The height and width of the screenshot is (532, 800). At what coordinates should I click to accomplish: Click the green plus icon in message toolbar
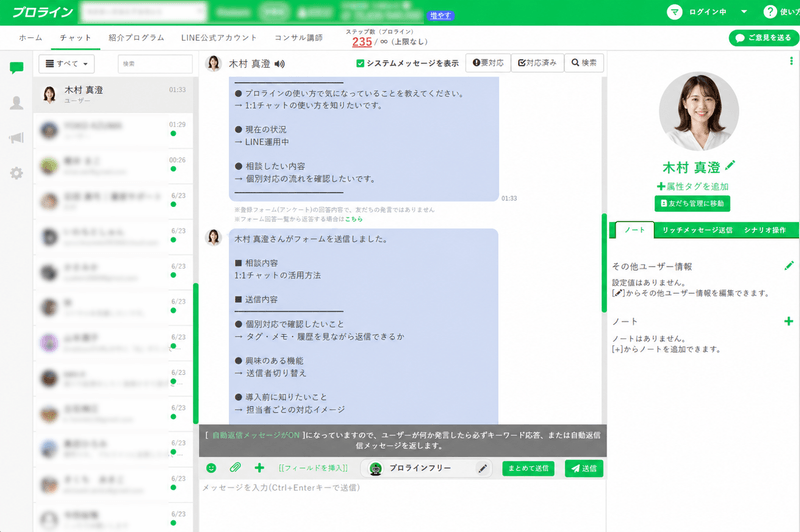click(x=259, y=467)
